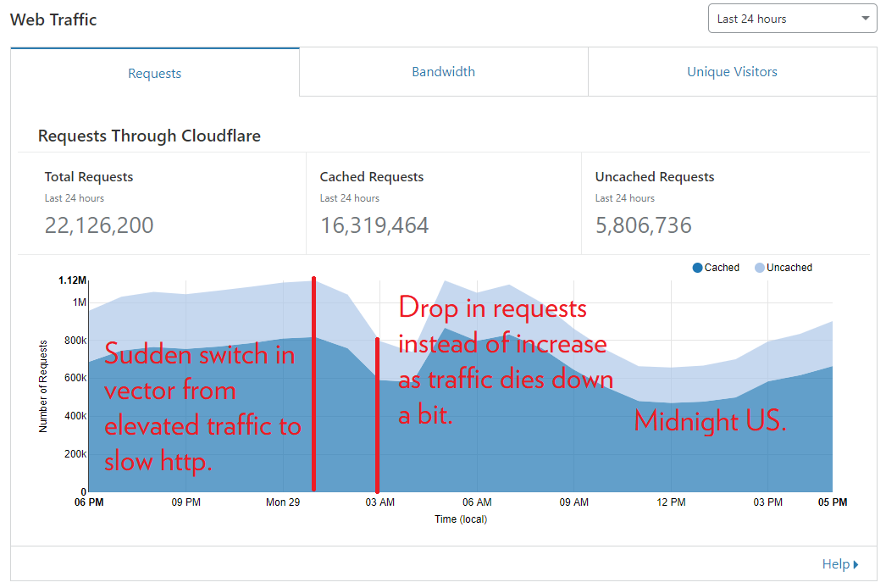The image size is (886, 588).
Task: Click the 400k y-axis label
Action: tap(75, 415)
